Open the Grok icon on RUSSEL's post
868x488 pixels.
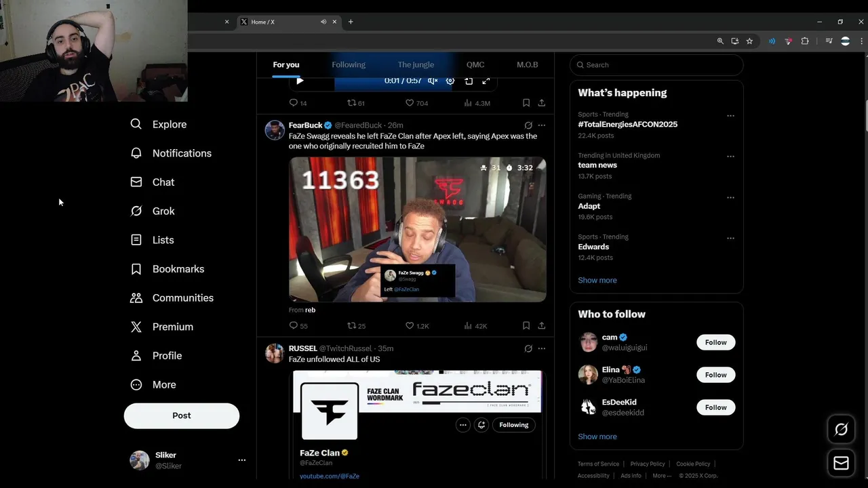pyautogui.click(x=528, y=348)
